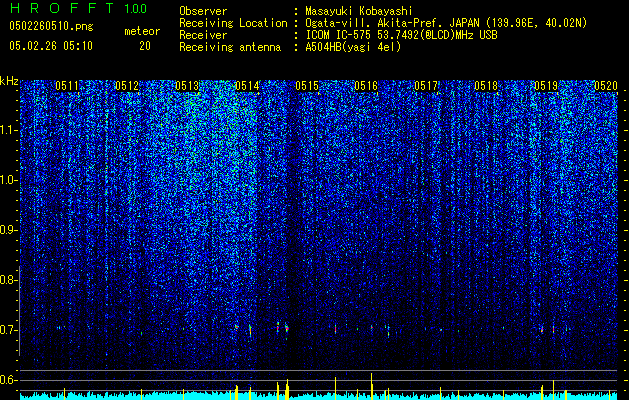The height and width of the screenshot is (400, 629).
Task: Click the 1.0 kHz axis label
Action: click(8, 180)
